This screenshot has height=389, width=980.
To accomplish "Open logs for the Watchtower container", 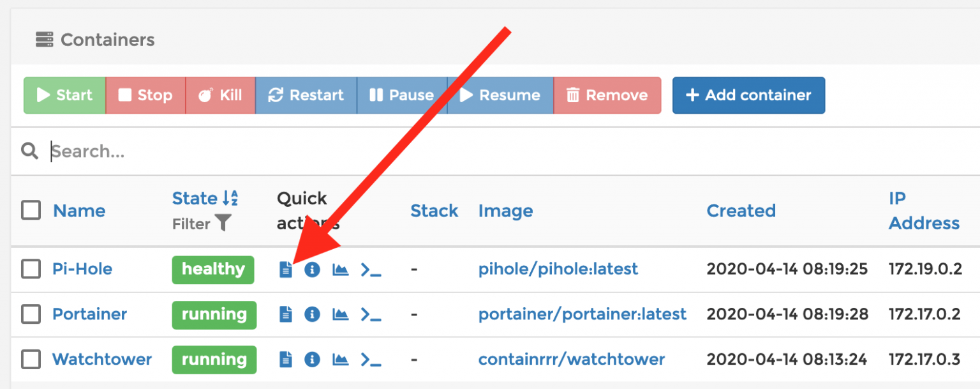I will click(285, 360).
